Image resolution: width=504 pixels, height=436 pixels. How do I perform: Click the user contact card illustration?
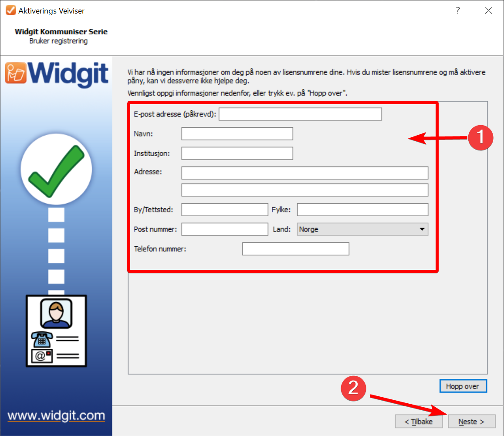(x=56, y=331)
